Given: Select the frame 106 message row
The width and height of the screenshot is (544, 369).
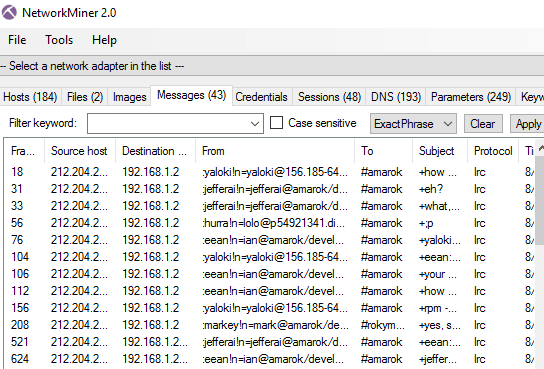Looking at the screenshot, I should 270,274.
